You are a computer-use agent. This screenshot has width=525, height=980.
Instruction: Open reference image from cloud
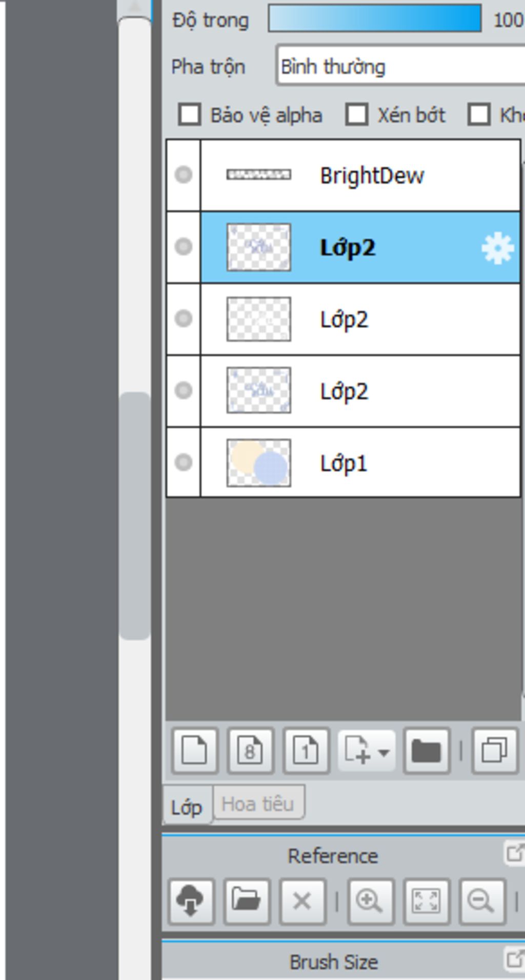coord(191,901)
